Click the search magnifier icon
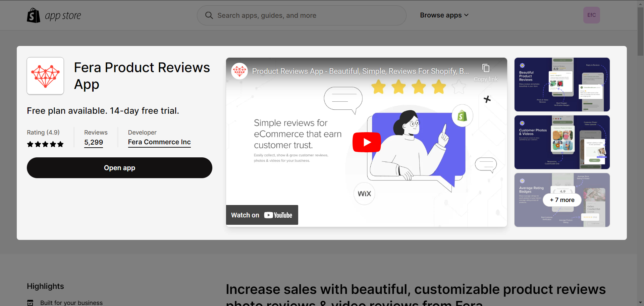This screenshot has height=306, width=644. pyautogui.click(x=209, y=15)
